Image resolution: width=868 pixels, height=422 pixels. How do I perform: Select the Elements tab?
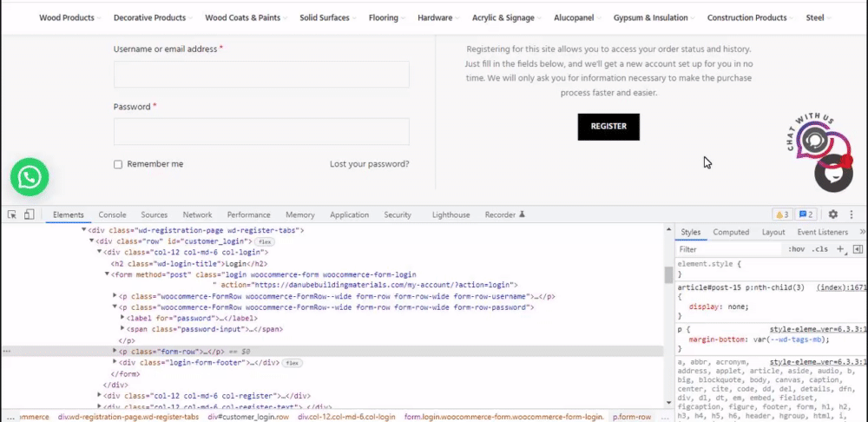(x=68, y=214)
